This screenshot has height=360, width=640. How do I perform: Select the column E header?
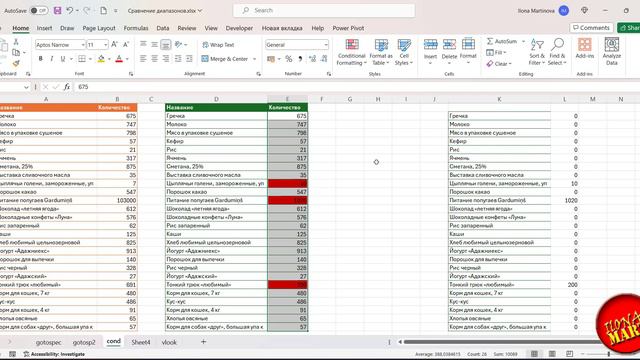[287, 99]
